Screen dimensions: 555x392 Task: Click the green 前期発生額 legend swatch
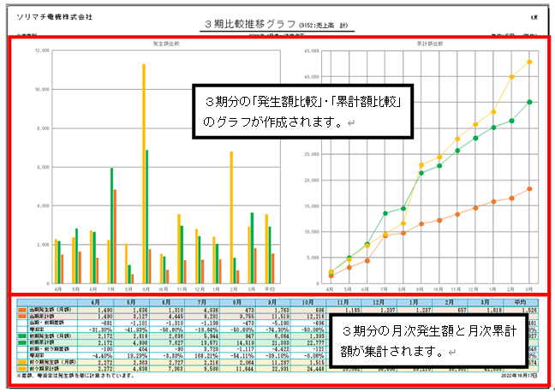[22, 336]
